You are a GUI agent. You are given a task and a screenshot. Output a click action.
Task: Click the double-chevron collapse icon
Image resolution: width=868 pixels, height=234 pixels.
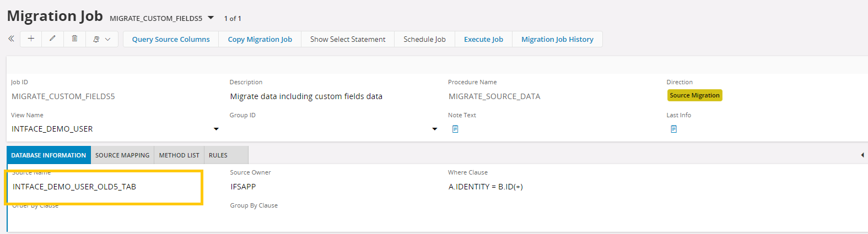(x=11, y=39)
